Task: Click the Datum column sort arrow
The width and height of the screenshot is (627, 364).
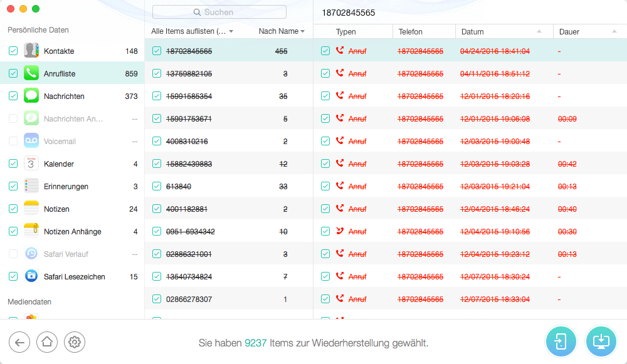Action: pyautogui.click(x=539, y=31)
